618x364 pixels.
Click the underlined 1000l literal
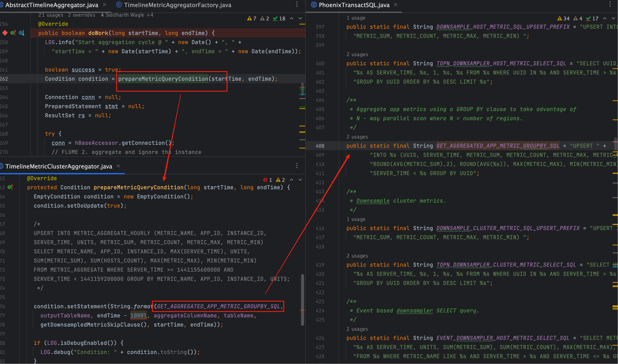[x=138, y=316]
